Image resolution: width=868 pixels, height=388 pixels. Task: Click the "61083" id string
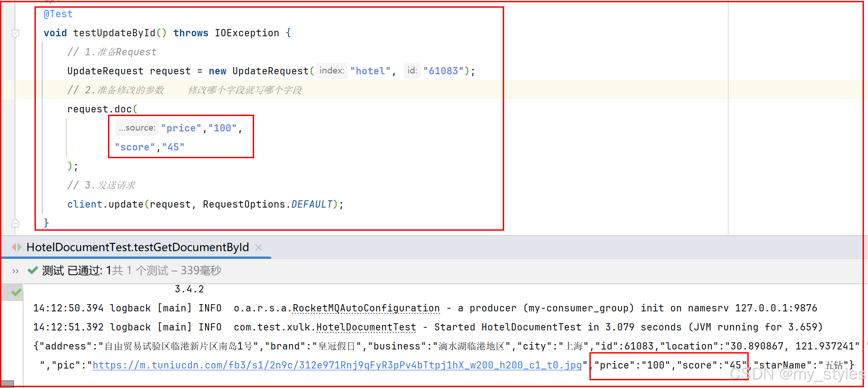(x=444, y=71)
